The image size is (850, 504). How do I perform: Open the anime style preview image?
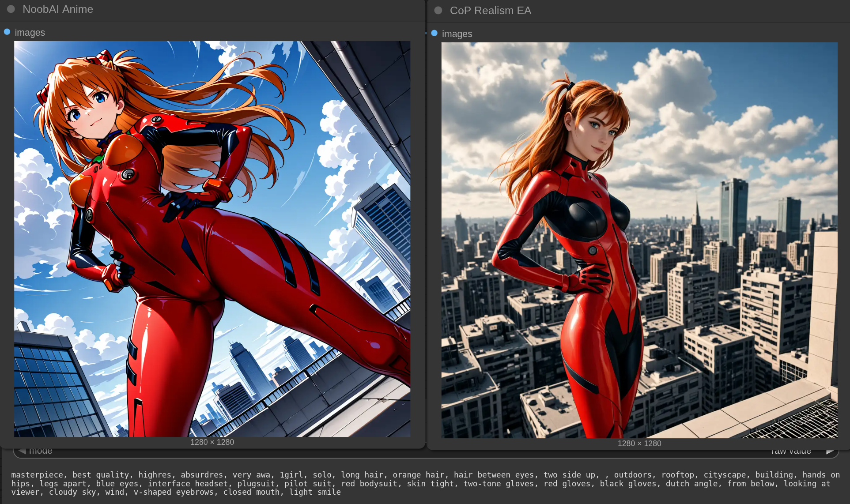click(x=212, y=239)
